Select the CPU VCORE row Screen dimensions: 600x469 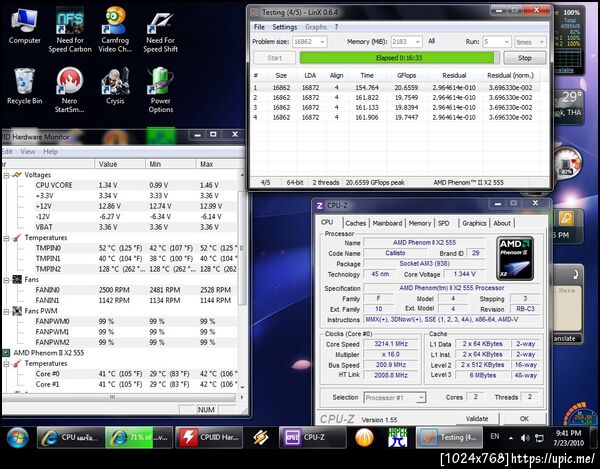[119, 185]
